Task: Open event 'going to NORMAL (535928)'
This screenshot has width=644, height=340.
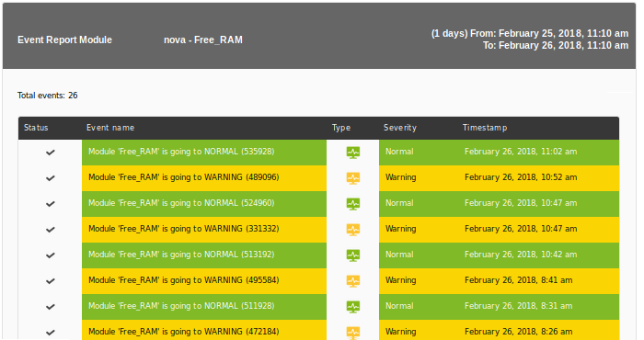Action: pyautogui.click(x=181, y=152)
